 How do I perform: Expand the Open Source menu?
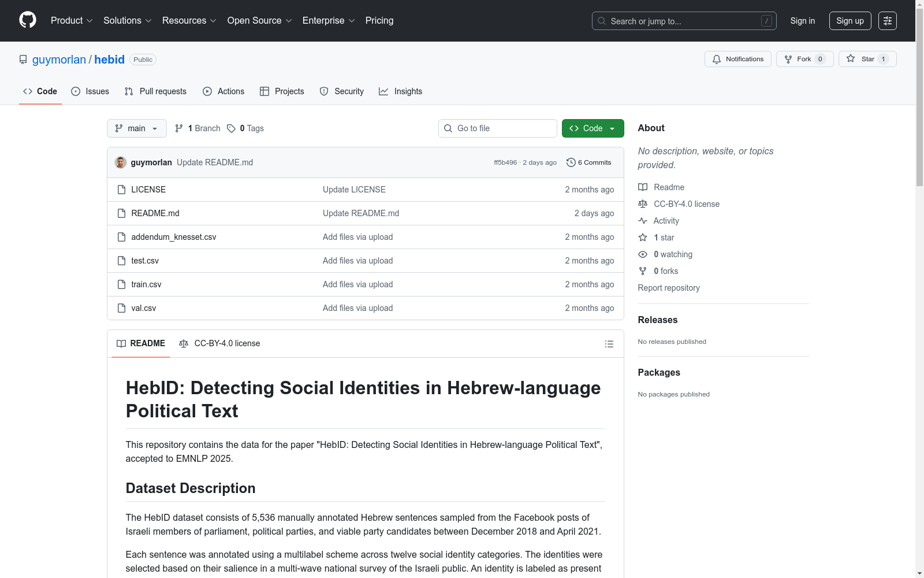pos(260,20)
